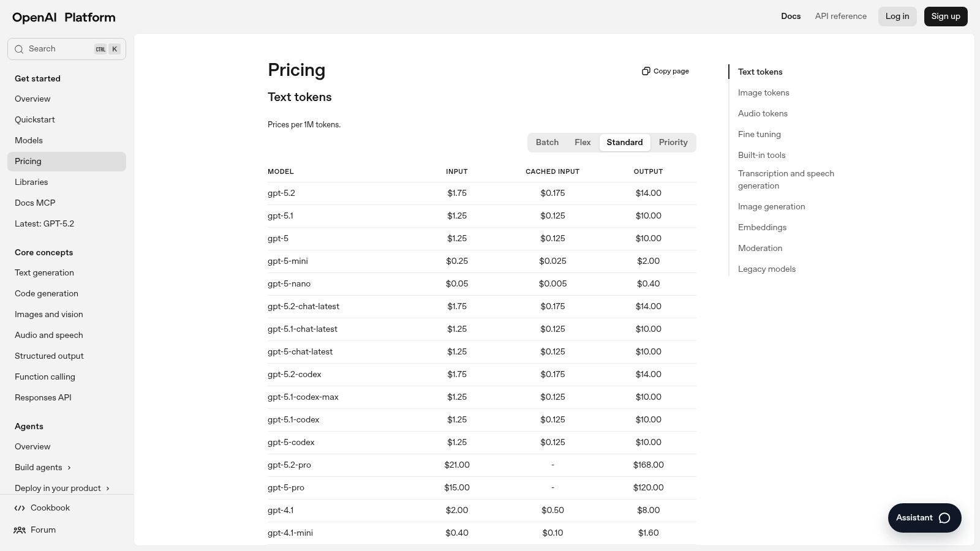Open the Assistant chat bubble
This screenshot has width=980, height=551.
[x=924, y=517]
